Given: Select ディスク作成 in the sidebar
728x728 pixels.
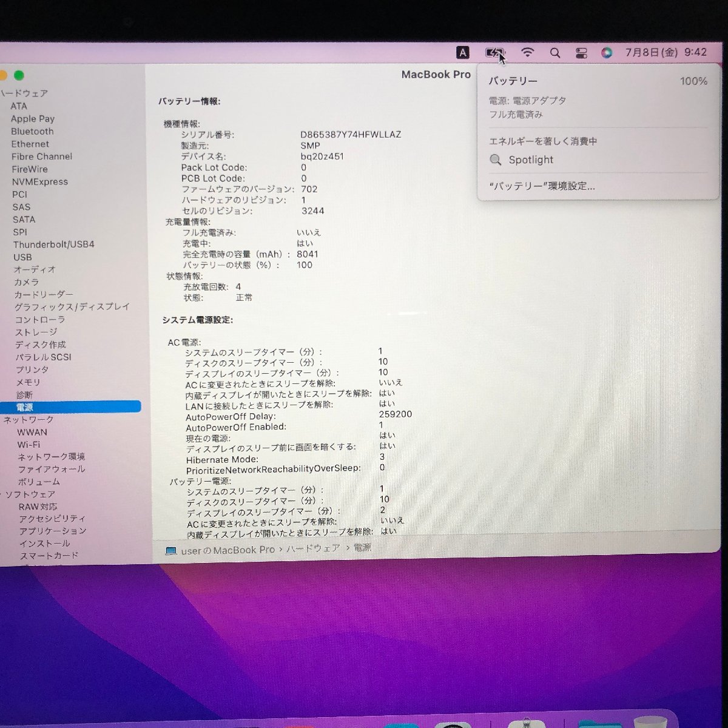Looking at the screenshot, I should coord(41,345).
